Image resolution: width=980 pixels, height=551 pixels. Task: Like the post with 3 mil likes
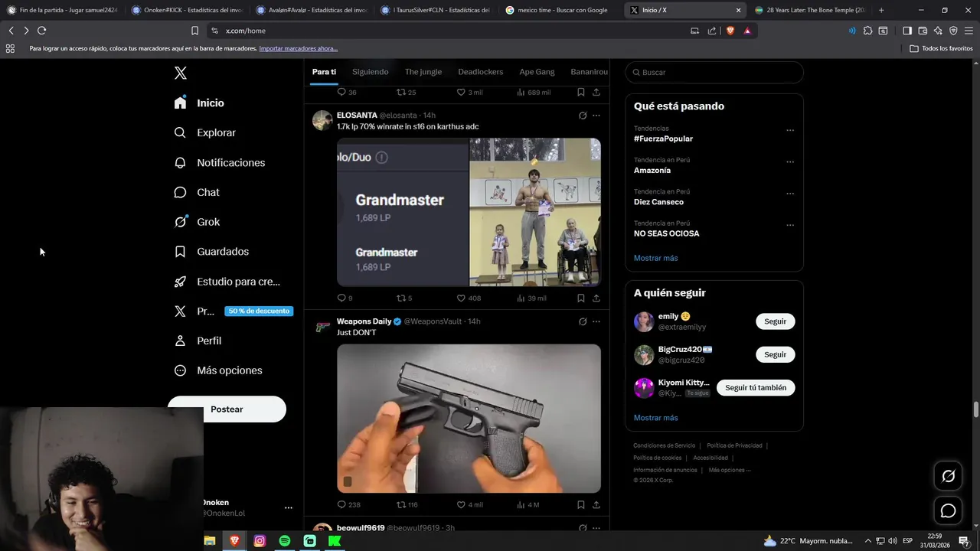pyautogui.click(x=469, y=92)
